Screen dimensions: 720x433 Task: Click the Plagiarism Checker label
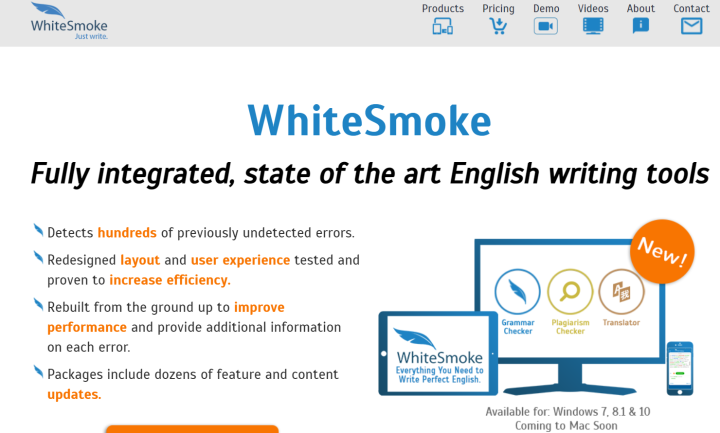(570, 326)
